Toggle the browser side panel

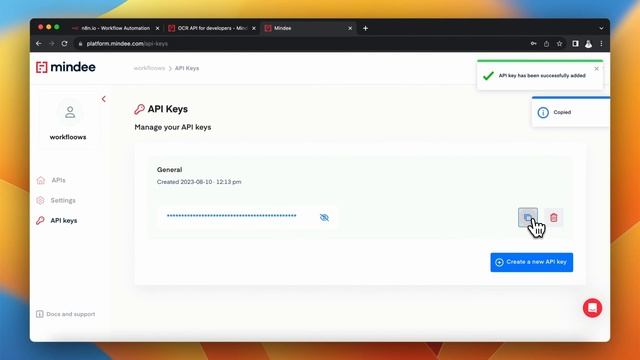pyautogui.click(x=575, y=43)
